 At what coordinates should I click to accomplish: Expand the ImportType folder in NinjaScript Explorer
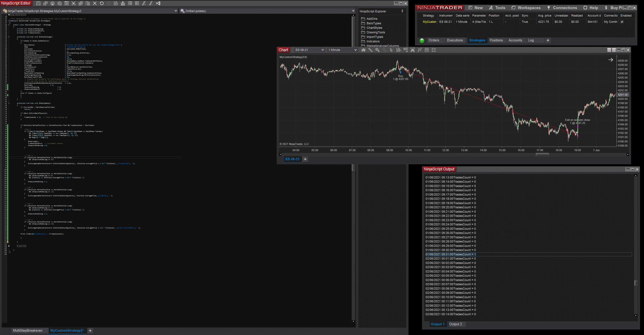(372, 37)
